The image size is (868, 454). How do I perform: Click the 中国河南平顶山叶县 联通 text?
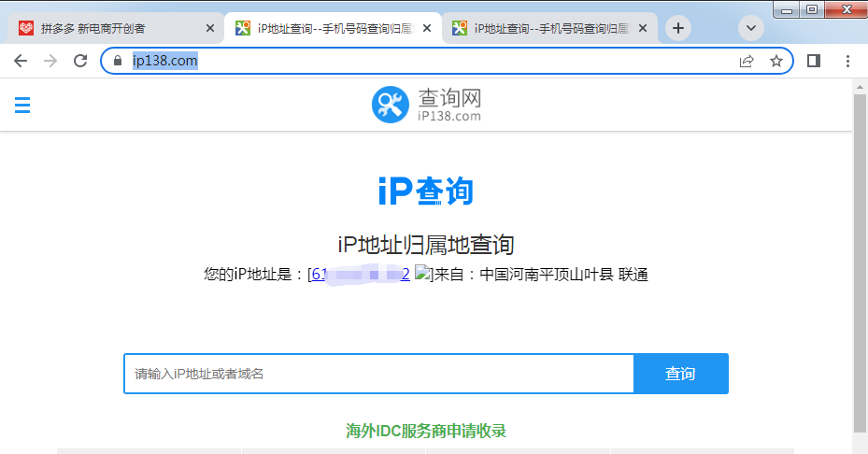[563, 275]
